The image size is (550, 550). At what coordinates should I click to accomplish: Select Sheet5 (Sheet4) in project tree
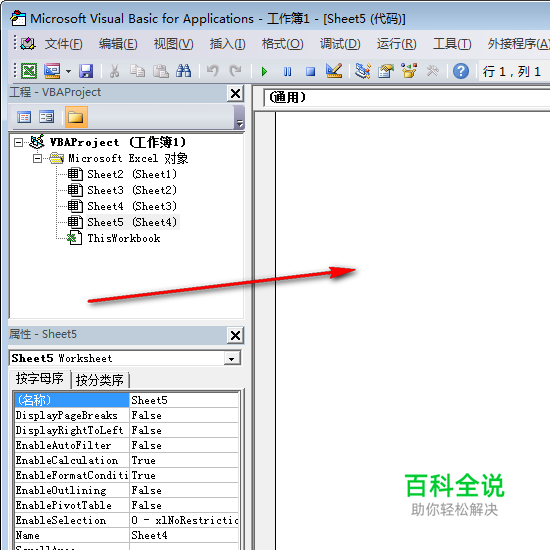132,222
